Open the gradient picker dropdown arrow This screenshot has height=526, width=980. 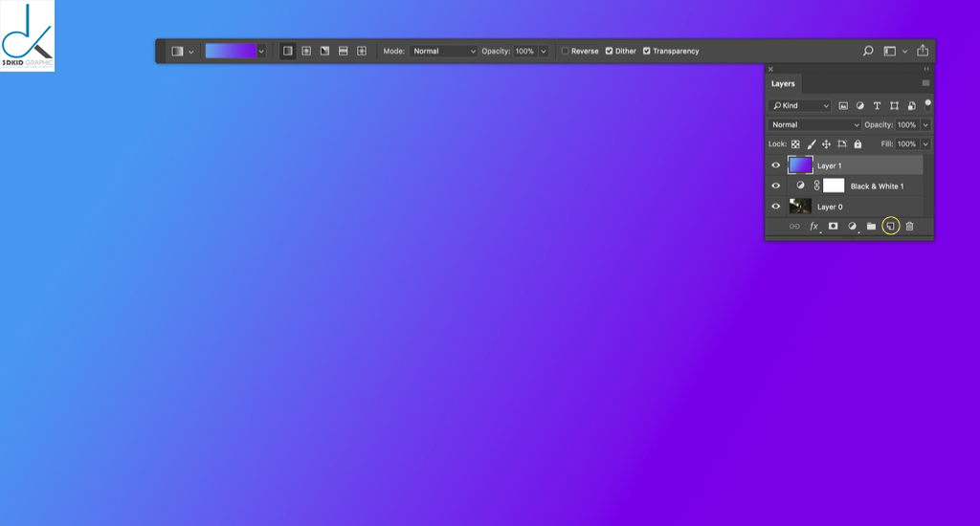(261, 52)
